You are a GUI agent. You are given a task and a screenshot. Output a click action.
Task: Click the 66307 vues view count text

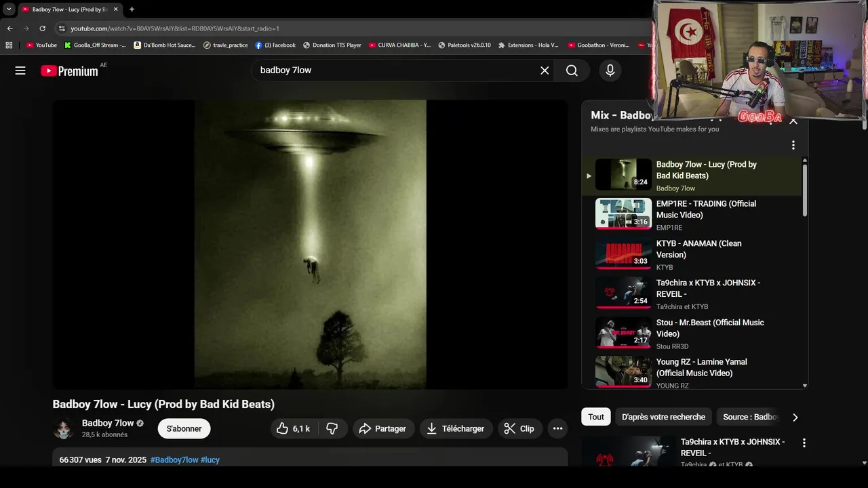coord(80,460)
